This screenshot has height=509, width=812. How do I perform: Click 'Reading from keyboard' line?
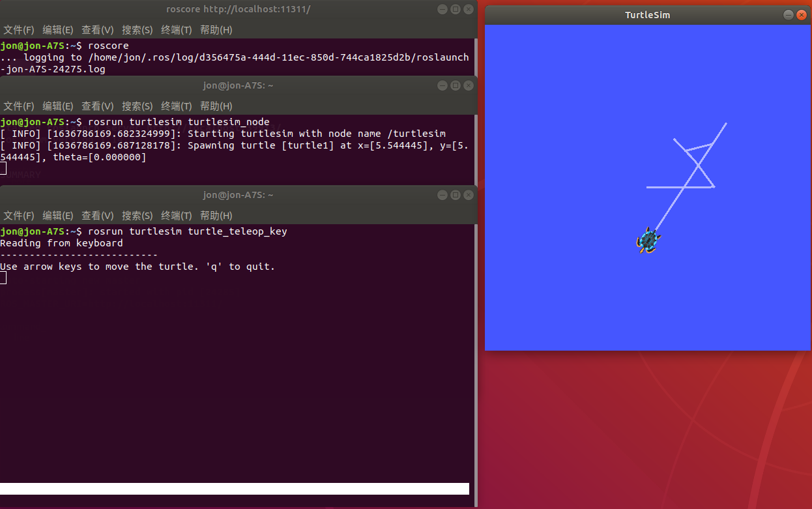[x=61, y=243]
